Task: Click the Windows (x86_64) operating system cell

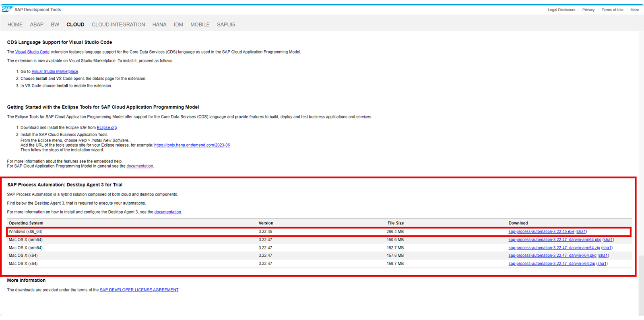Action: 25,232
